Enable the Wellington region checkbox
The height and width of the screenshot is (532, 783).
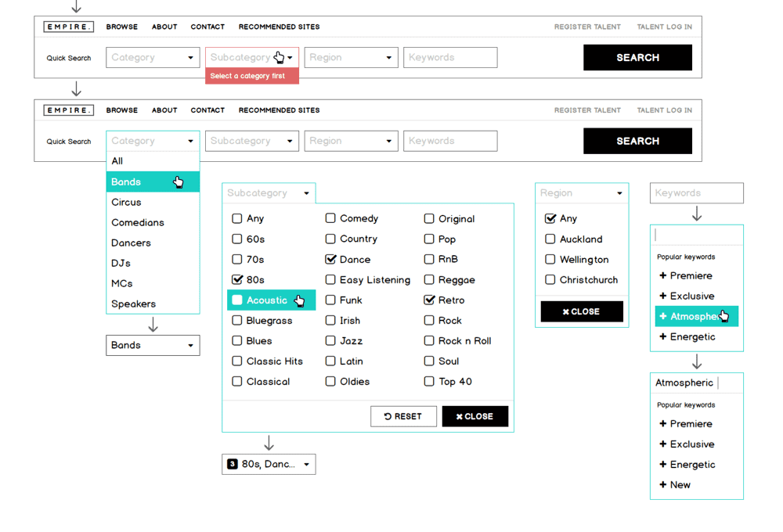point(550,259)
